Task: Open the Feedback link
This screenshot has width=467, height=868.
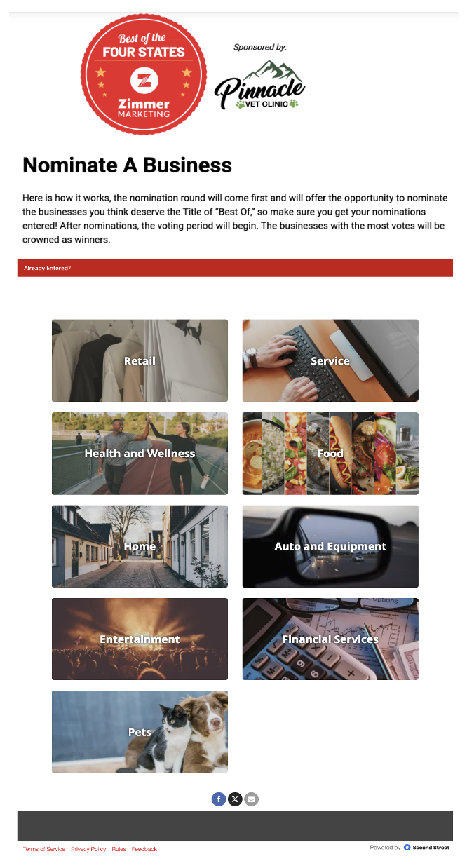Action: pyautogui.click(x=144, y=849)
